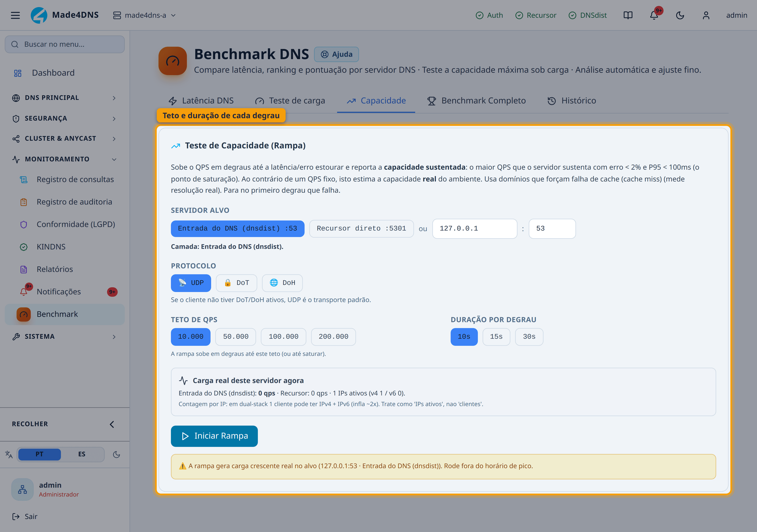Screen dimensions: 757x532
Task: Start the test with Iniciar Rampa
Action: [x=214, y=436]
